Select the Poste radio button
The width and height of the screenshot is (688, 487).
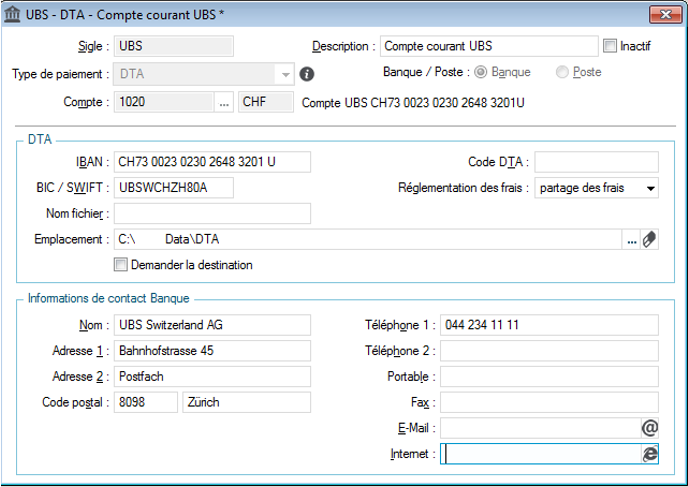562,72
